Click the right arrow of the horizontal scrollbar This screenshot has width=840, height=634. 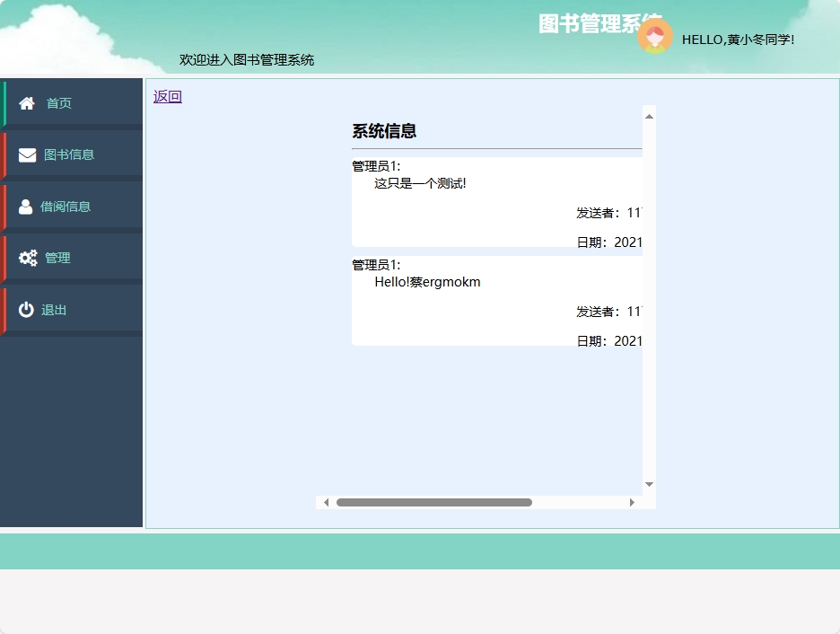click(x=634, y=503)
